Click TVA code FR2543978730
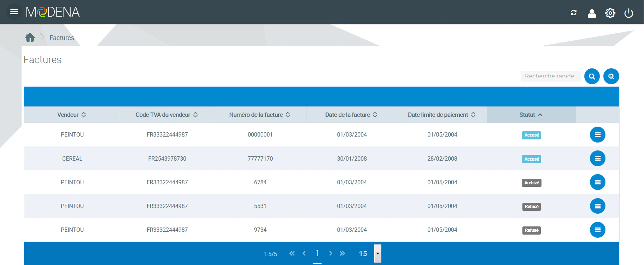This screenshot has height=265, width=644. (167, 159)
